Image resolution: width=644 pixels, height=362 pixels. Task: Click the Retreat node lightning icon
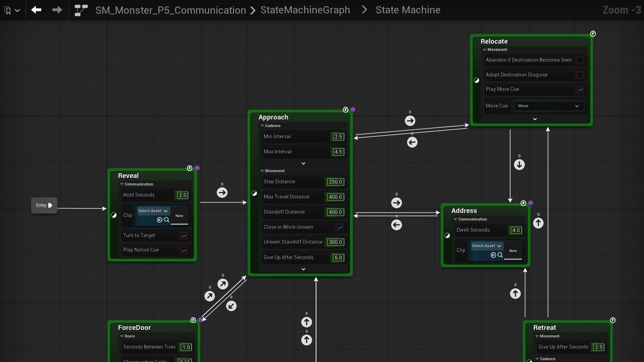coord(612,320)
